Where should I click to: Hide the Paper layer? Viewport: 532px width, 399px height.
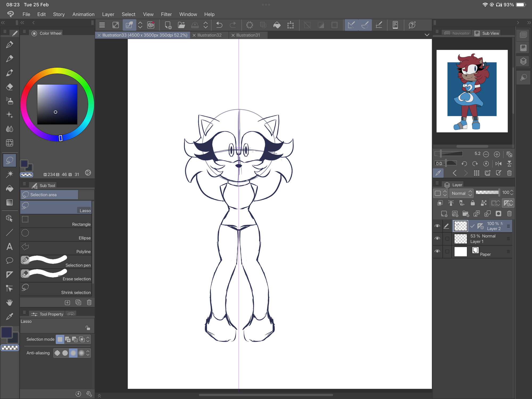pos(437,251)
